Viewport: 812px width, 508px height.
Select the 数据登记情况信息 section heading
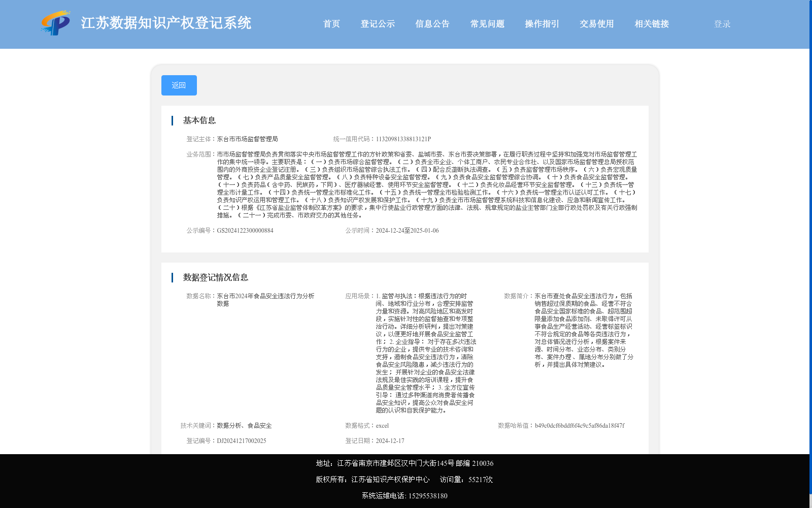point(216,277)
